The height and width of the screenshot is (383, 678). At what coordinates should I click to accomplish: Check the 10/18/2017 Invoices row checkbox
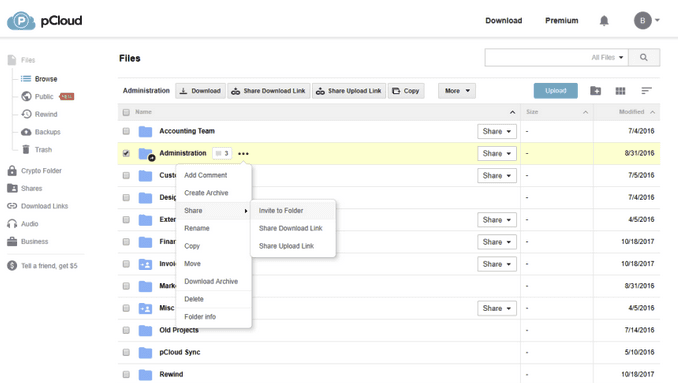[x=126, y=264]
